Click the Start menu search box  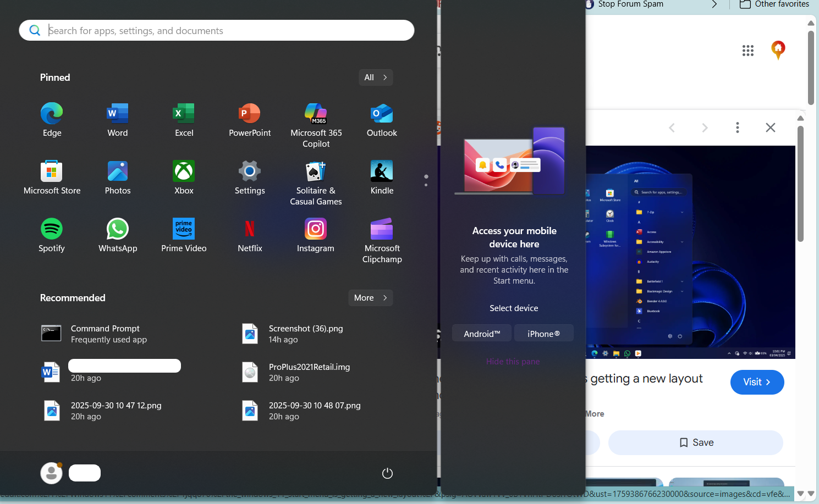click(x=217, y=31)
